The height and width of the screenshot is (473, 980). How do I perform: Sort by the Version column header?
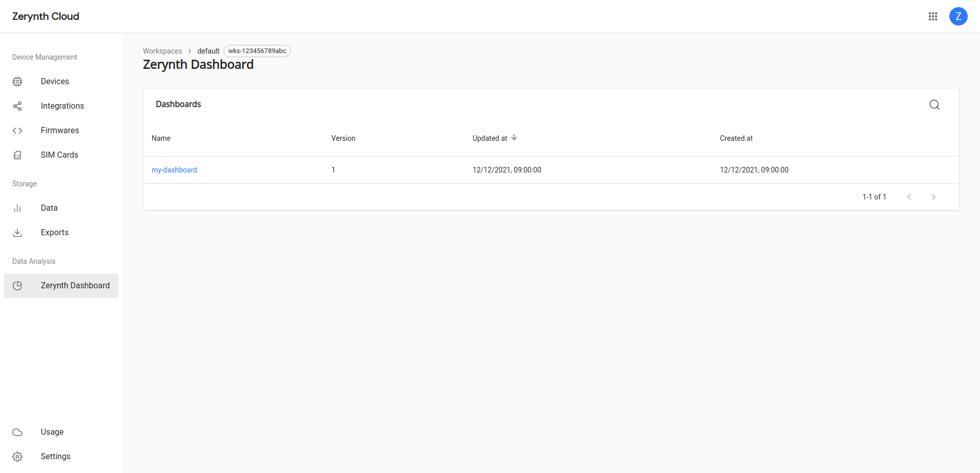(x=343, y=138)
